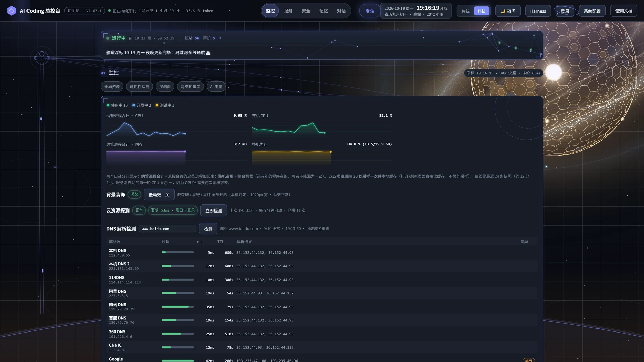This screenshot has width=644, height=362.
Task: Click the 本机 DNS latency bar
Action: [x=178, y=252]
